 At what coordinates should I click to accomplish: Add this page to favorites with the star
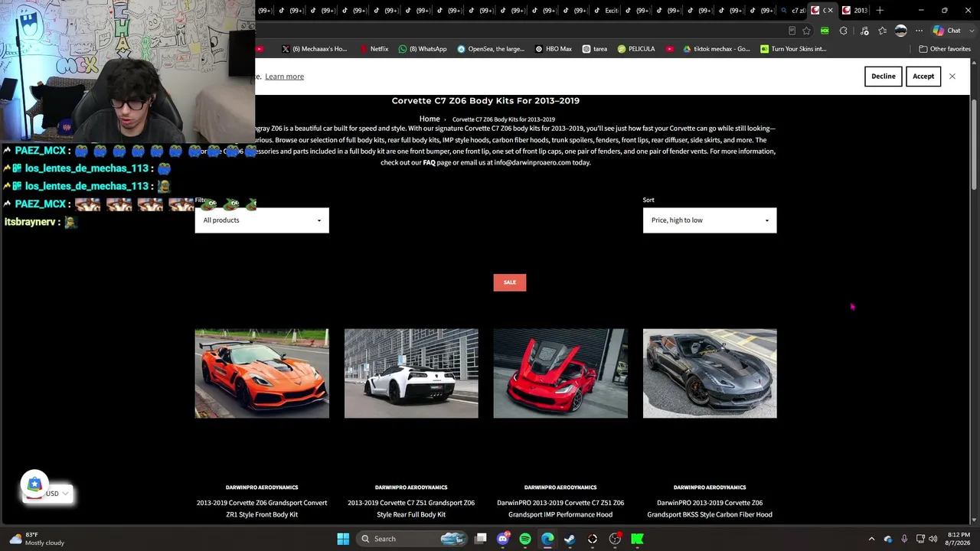[806, 31]
